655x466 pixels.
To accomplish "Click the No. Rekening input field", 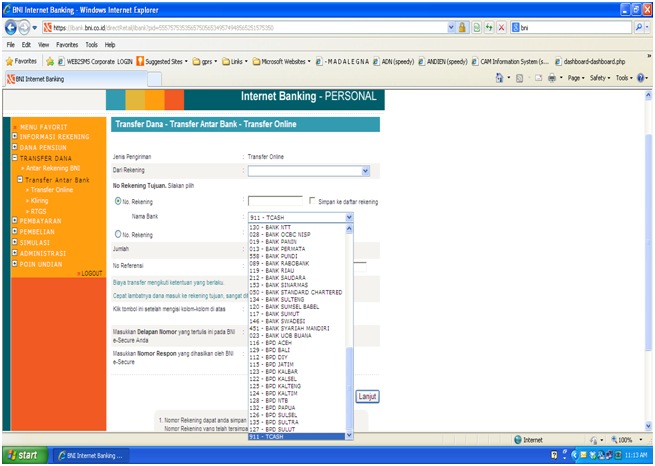I will coord(275,201).
